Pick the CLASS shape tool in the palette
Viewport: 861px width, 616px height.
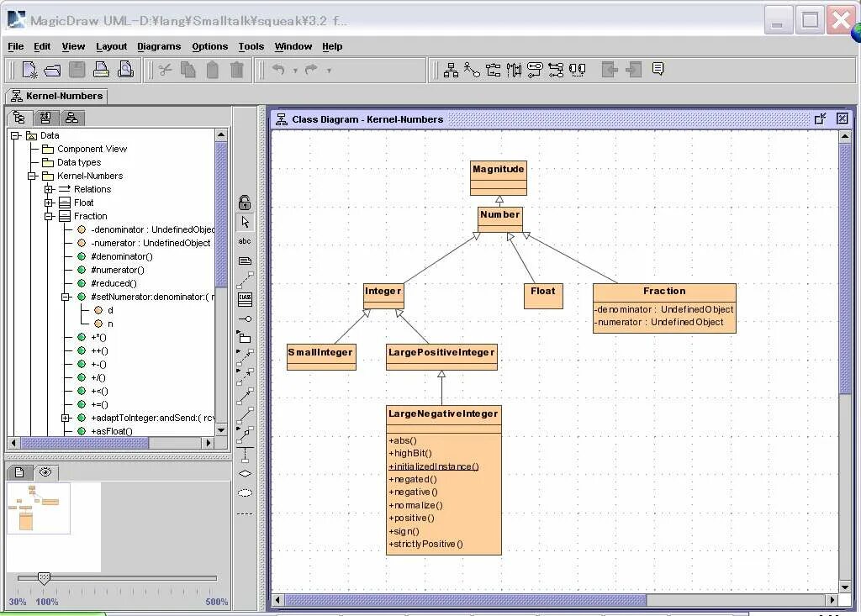coord(245,299)
